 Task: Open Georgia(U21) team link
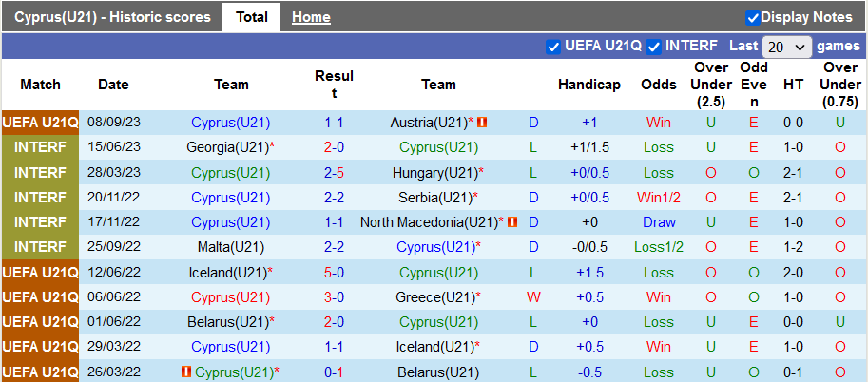pyautogui.click(x=227, y=148)
